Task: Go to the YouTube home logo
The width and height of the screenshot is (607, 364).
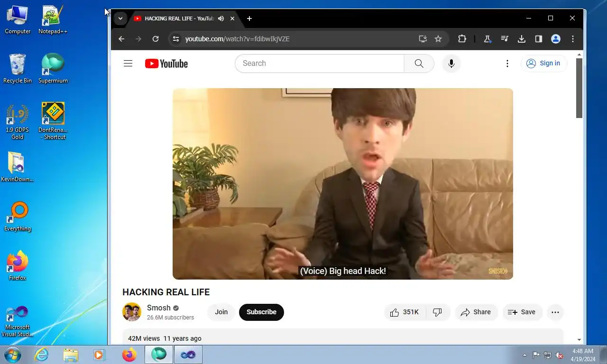Action: tap(166, 64)
